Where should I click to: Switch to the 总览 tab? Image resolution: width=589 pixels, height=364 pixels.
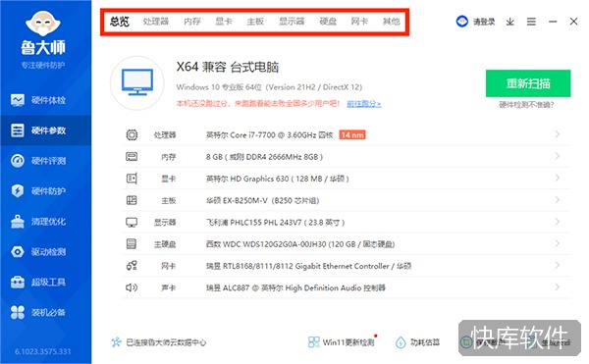(120, 22)
